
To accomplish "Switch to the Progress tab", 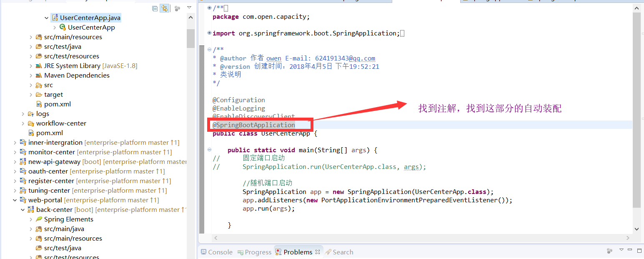I will coord(254,252).
